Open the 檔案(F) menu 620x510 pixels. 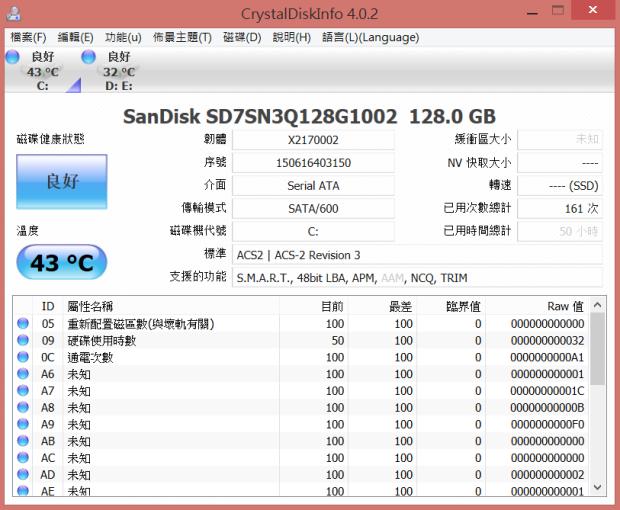pos(28,37)
